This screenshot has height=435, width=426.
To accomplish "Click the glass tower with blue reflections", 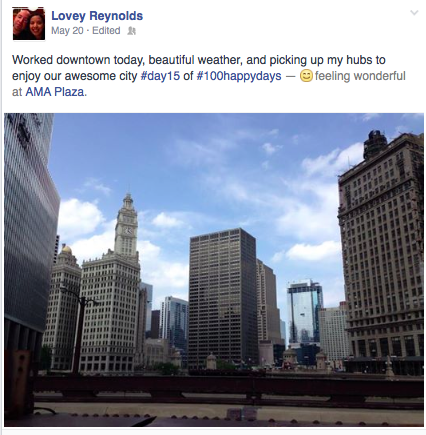I will point(305,312).
